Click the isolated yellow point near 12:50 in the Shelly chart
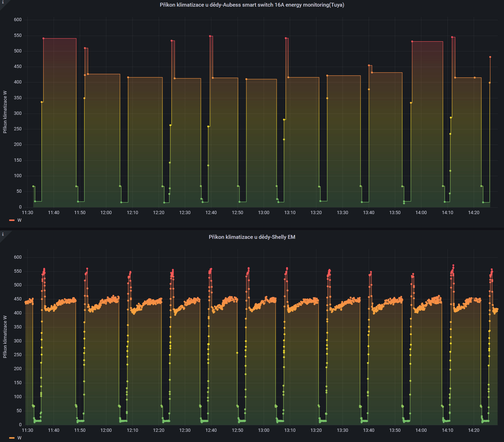This screenshot has width=504, height=442. pos(237,353)
